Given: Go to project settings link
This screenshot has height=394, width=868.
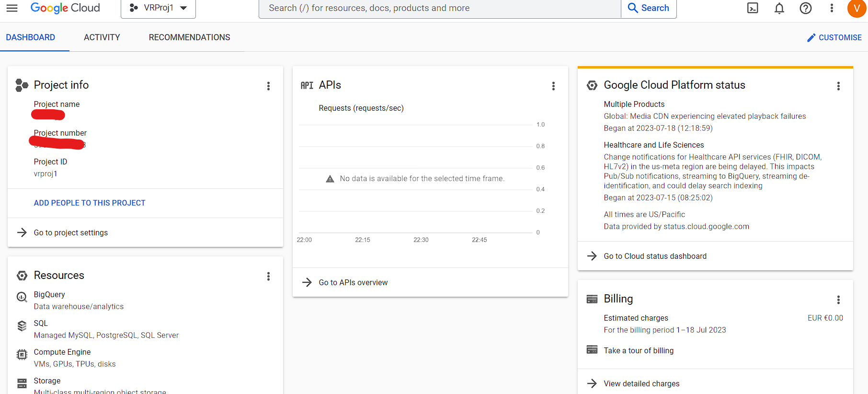Looking at the screenshot, I should pos(71,232).
